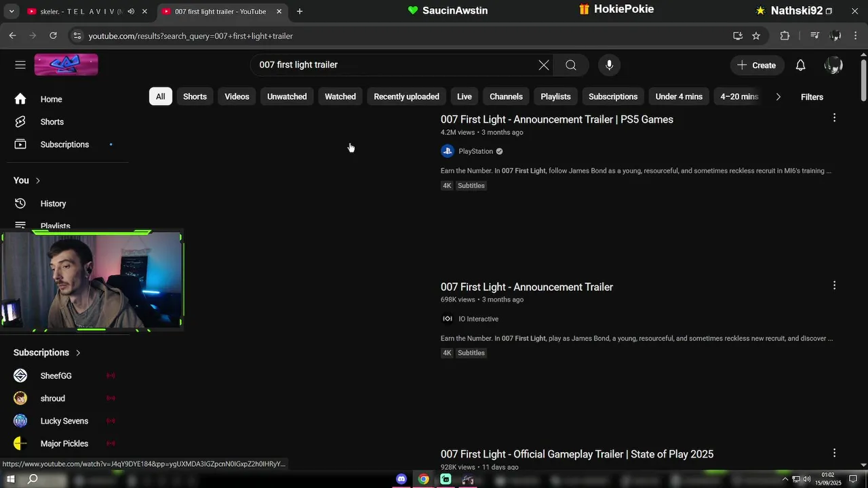Open more options for the PS5 Games trailer result
This screenshot has width=868, height=488.
click(834, 118)
